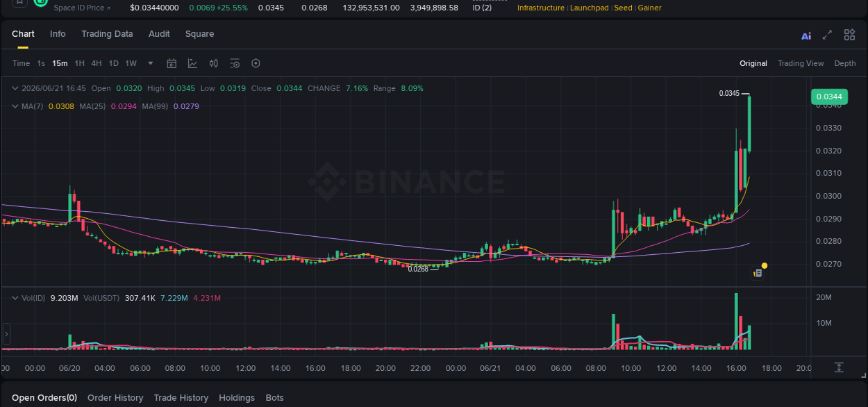Open the Info tab
Viewport: 868px width, 407px height.
pos(58,34)
